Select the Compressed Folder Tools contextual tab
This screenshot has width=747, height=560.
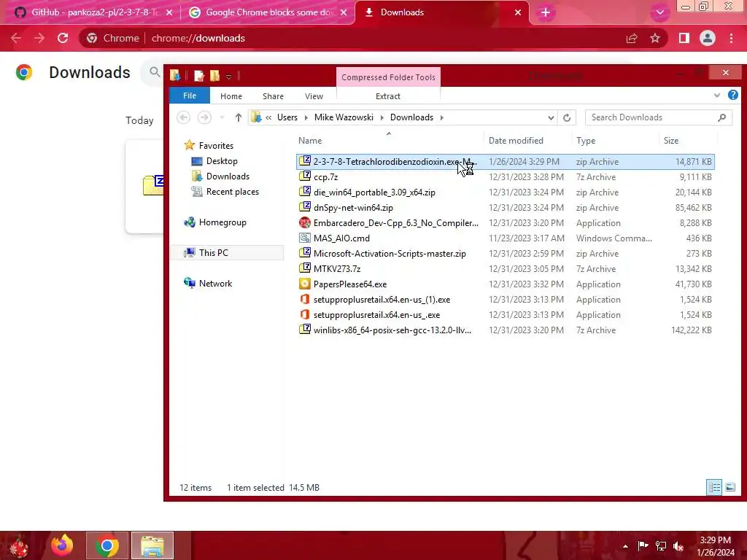[388, 77]
